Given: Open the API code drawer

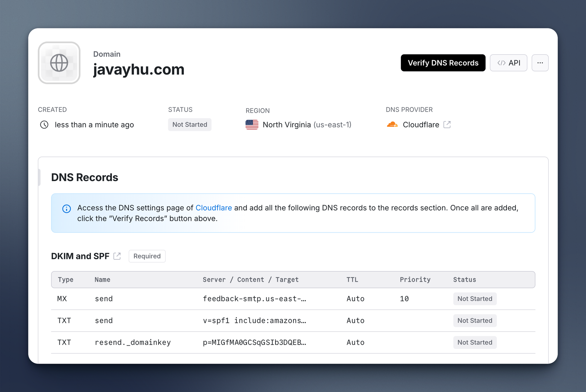Looking at the screenshot, I should 508,63.
